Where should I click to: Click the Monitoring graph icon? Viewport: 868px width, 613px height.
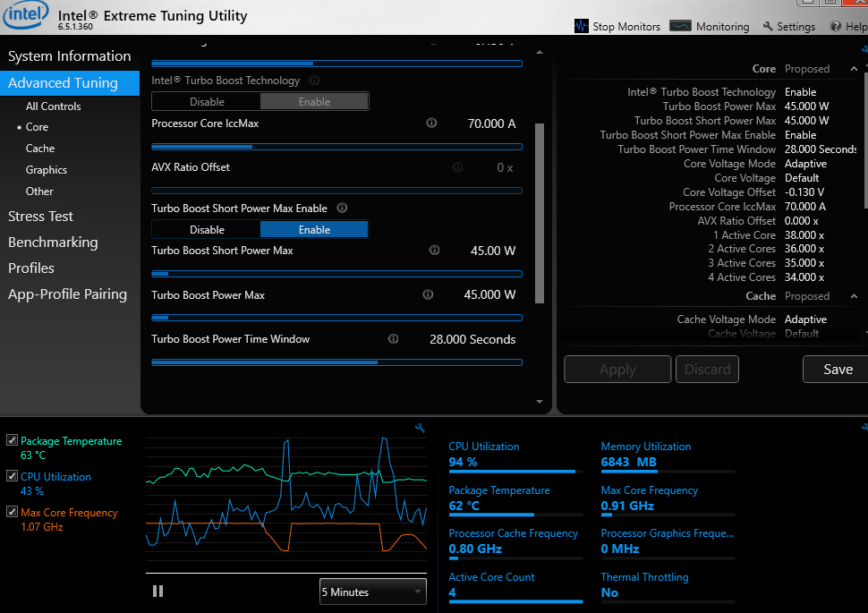pos(680,26)
